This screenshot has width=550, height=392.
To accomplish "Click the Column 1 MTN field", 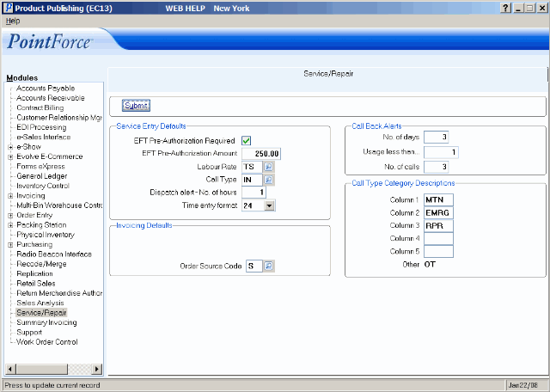I will coord(439,199).
